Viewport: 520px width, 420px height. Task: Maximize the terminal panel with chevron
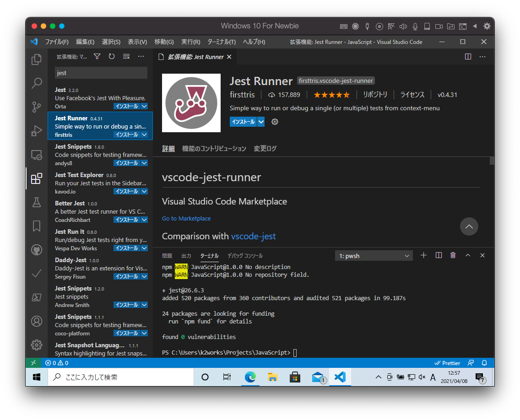(468, 255)
